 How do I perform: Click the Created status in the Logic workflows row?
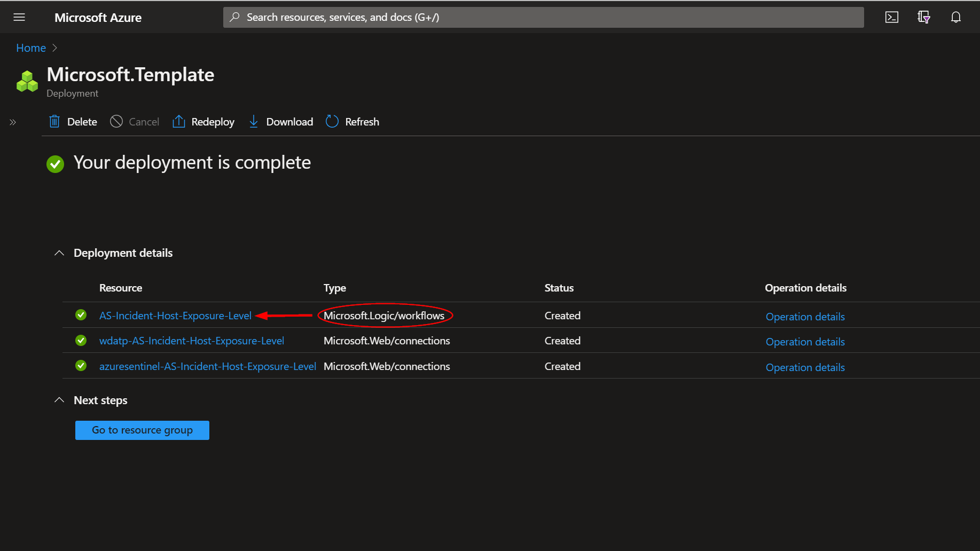coord(562,316)
